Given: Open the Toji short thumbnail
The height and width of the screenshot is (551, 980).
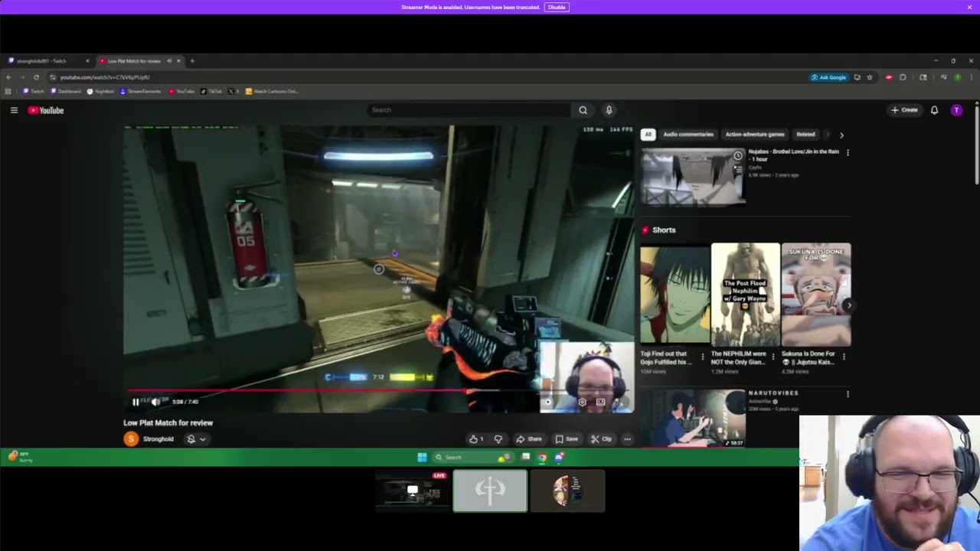Looking at the screenshot, I should click(675, 294).
